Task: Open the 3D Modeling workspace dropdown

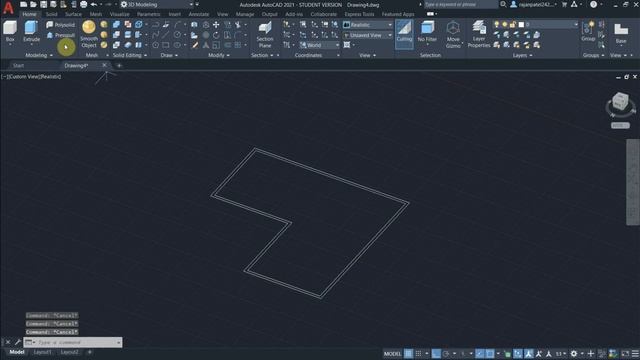Action: (157, 4)
